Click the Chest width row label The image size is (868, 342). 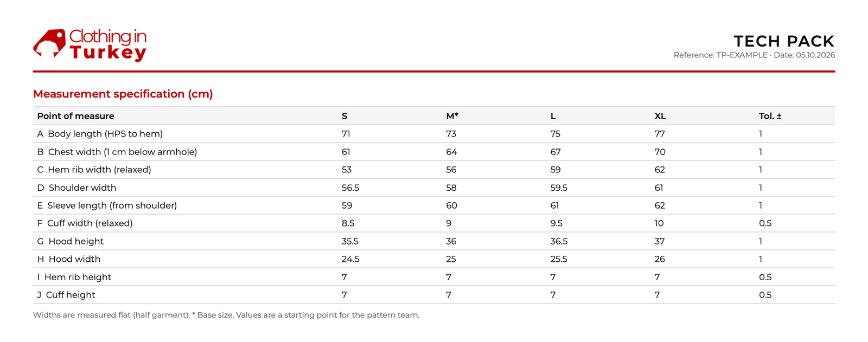click(117, 152)
